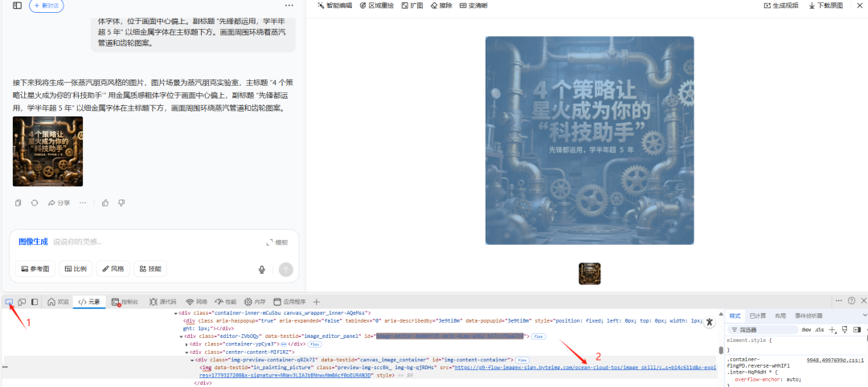Viewport: 868px width, 387px height.
Task: Toggle the DevTools sidebar dock icon
Action: pos(35,302)
